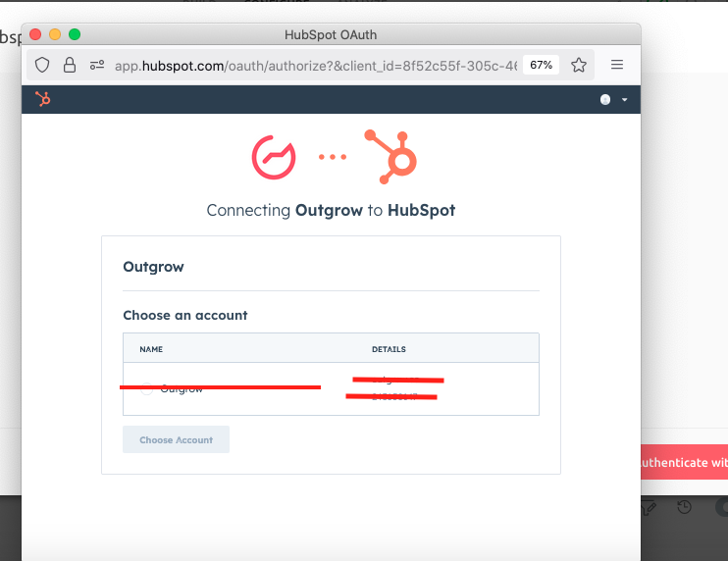Click the tracking protection shield icon
The width and height of the screenshot is (728, 561).
pyautogui.click(x=42, y=65)
